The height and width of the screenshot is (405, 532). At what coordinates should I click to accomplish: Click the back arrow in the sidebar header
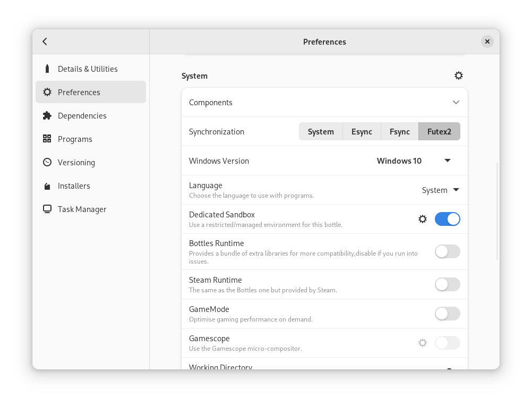click(x=45, y=41)
